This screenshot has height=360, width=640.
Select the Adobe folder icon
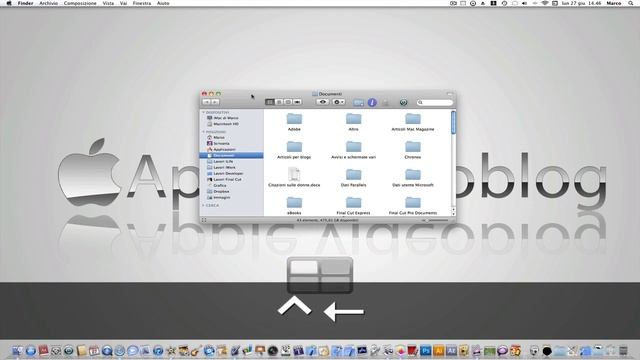pos(294,119)
